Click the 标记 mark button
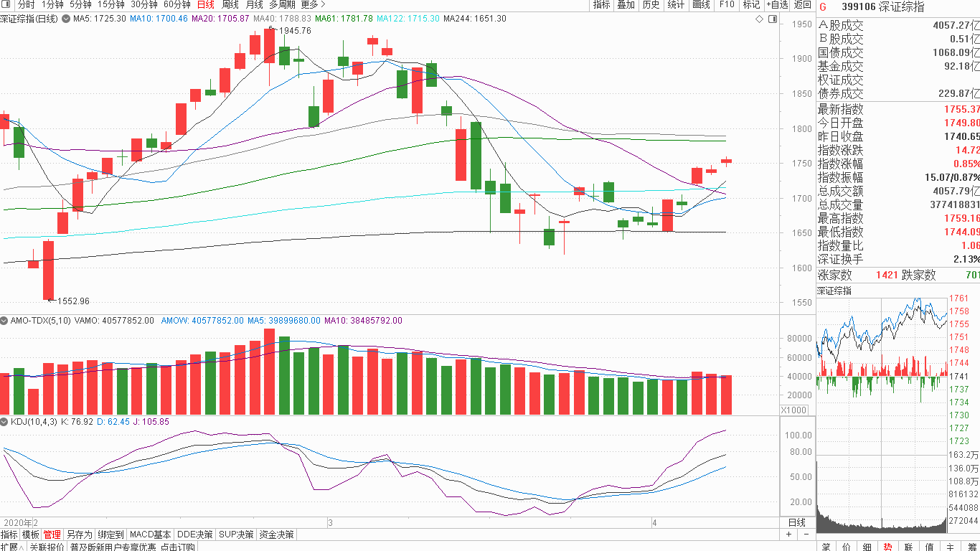Screen dimensions: 980x551 pyautogui.click(x=751, y=5)
